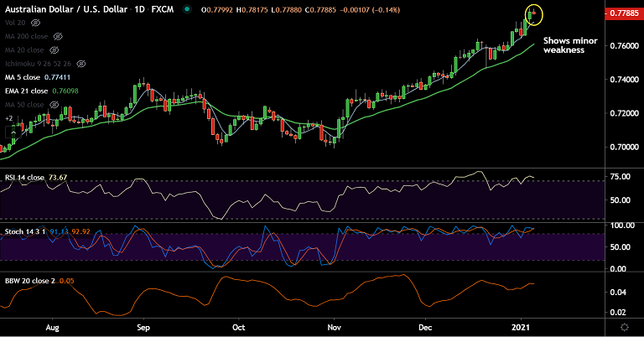Viewport: 644px width, 337px height.
Task: Click the Stoch value 92.92
Action: coord(80,231)
